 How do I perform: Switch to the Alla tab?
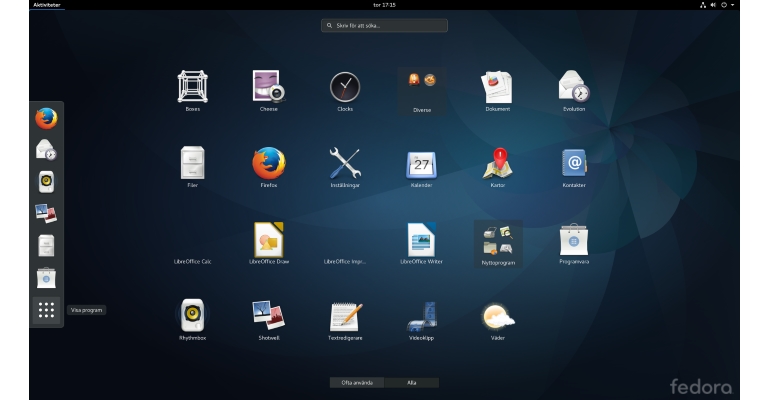click(412, 382)
